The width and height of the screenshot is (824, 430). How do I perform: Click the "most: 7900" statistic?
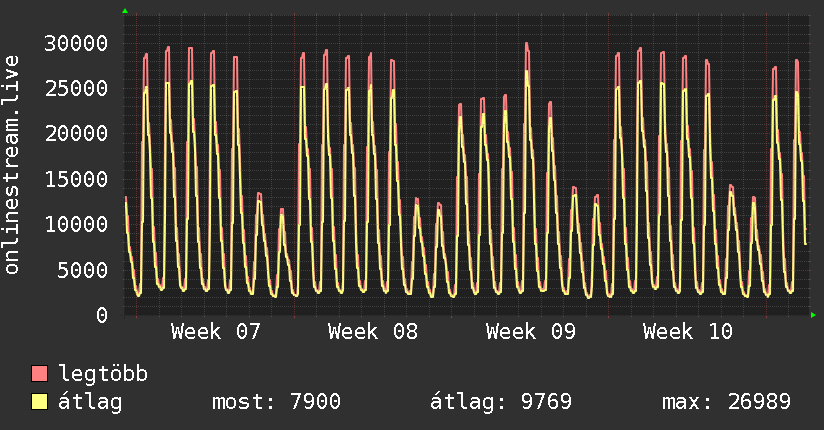276,403
